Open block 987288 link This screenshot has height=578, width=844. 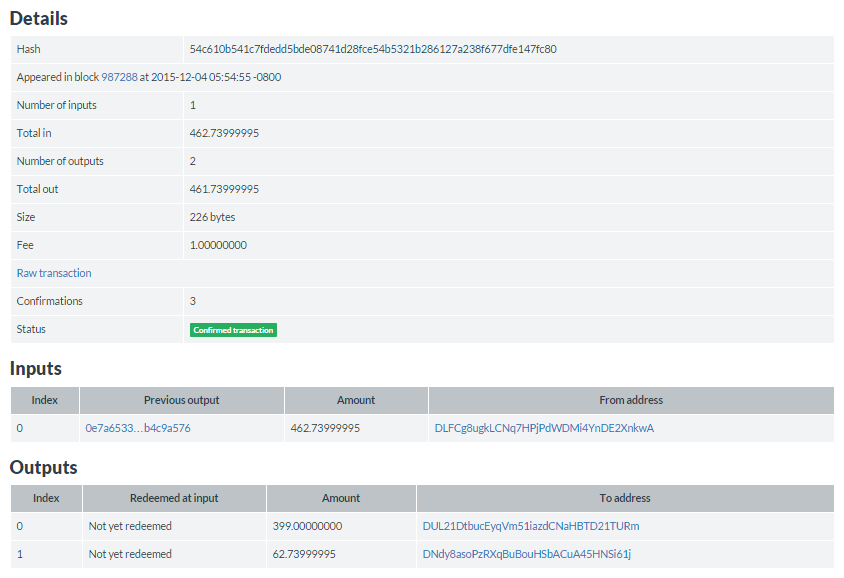coord(119,77)
